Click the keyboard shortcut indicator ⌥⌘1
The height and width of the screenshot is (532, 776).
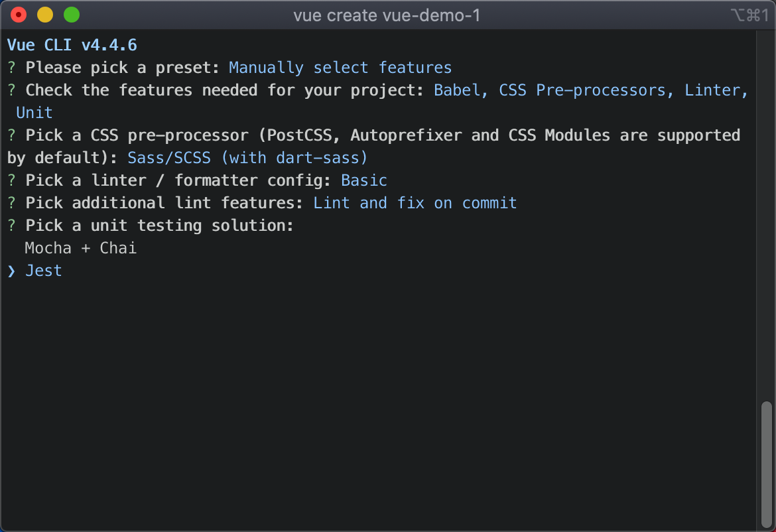pos(749,15)
